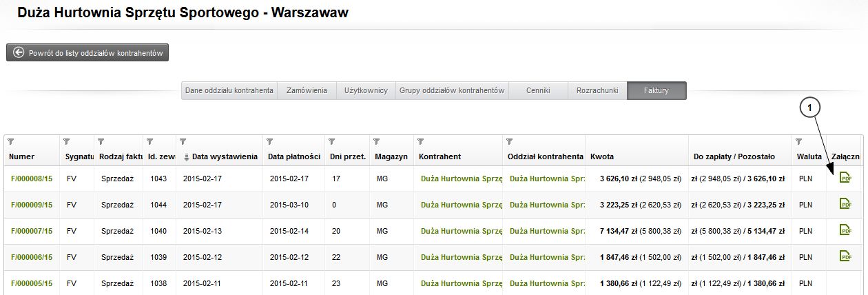
Task: Switch to the Zamówienia tab
Action: 307,91
